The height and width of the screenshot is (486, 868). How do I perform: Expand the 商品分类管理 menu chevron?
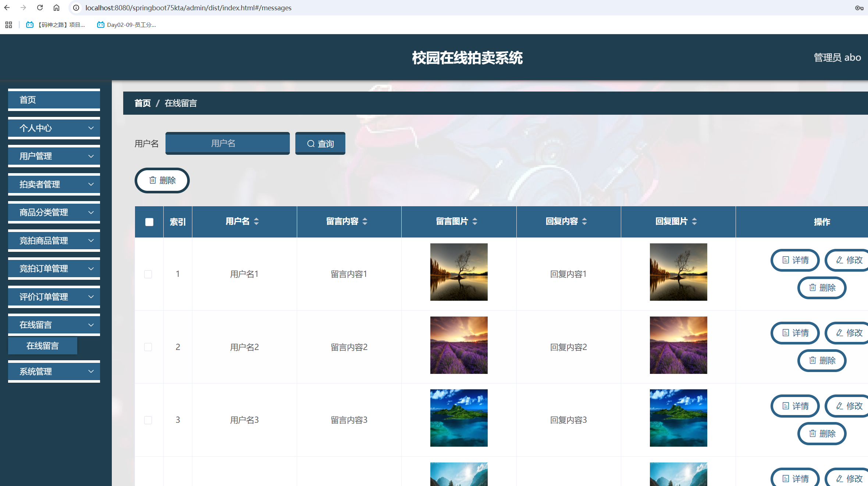click(91, 212)
